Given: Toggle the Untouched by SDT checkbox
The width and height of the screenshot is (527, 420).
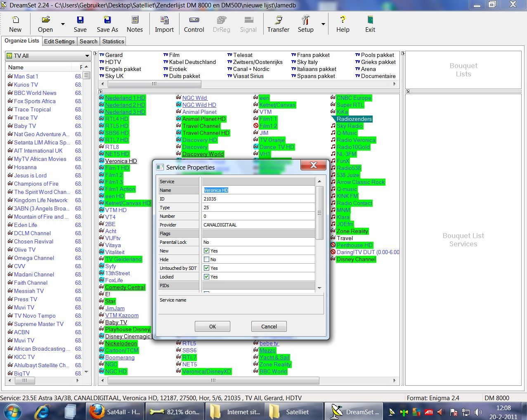Looking at the screenshot, I should (207, 268).
